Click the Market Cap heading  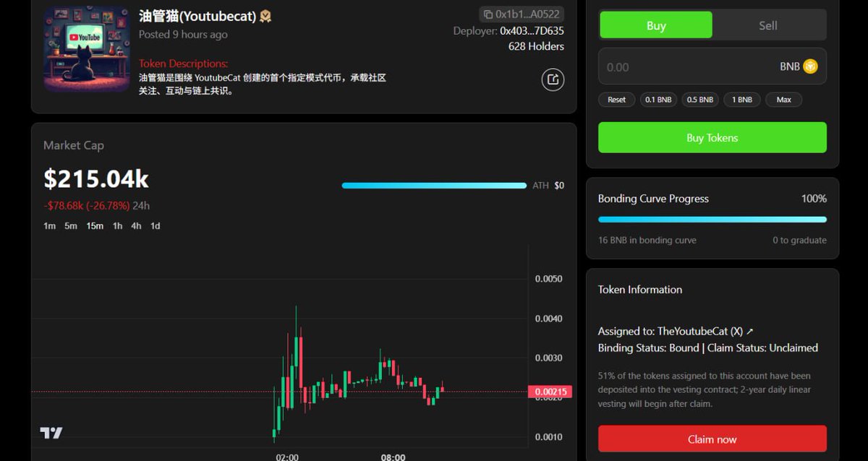tap(74, 145)
